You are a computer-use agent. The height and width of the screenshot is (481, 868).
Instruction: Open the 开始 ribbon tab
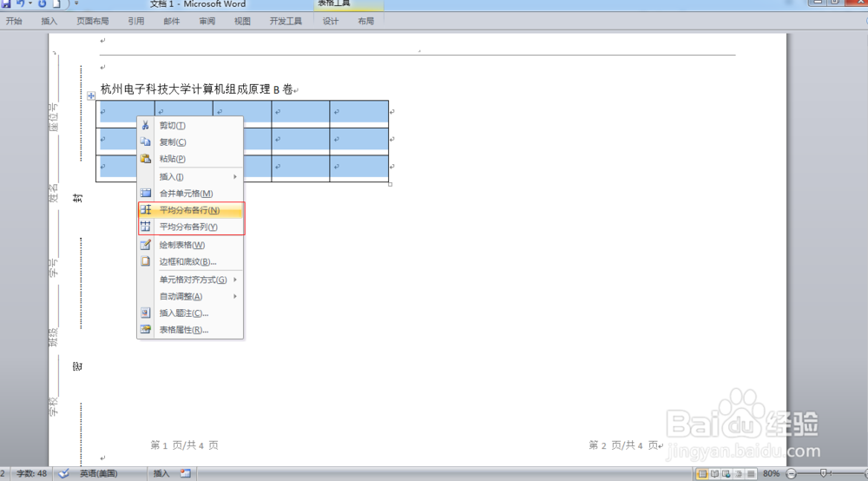point(14,21)
